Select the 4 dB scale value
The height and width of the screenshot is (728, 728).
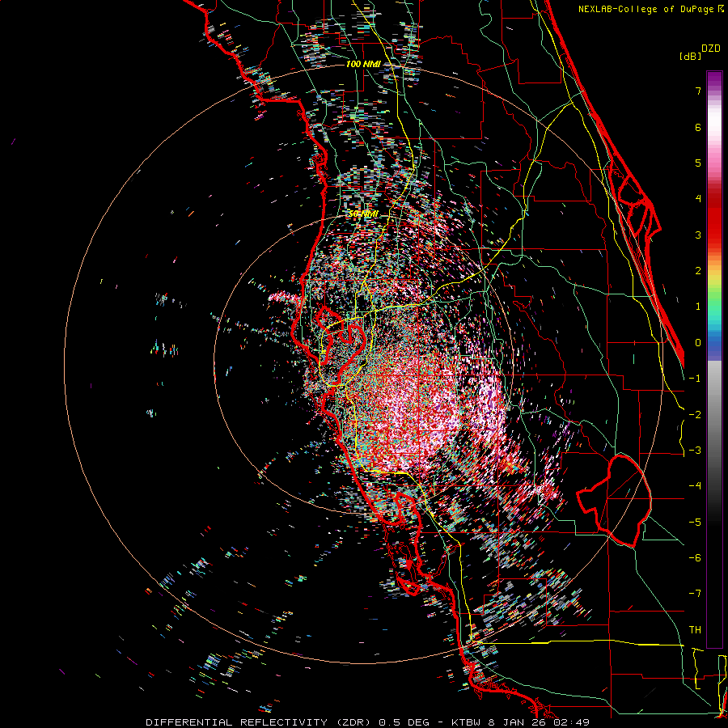[698, 199]
